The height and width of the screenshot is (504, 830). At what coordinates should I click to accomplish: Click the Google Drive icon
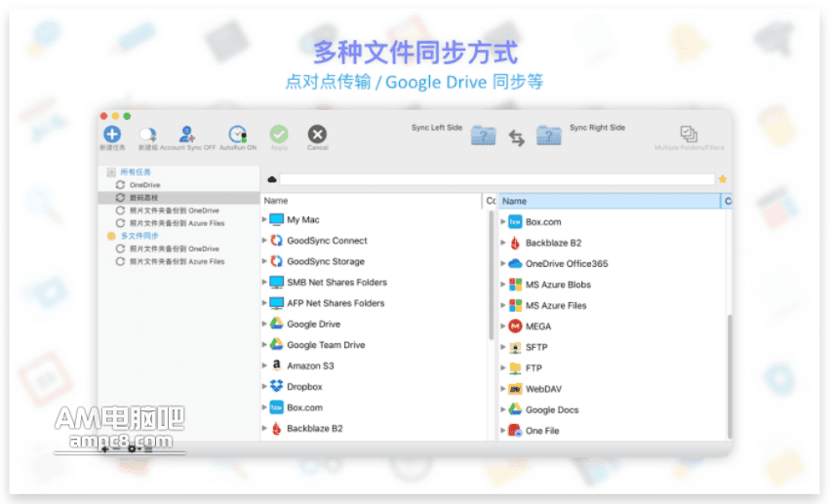click(x=276, y=324)
